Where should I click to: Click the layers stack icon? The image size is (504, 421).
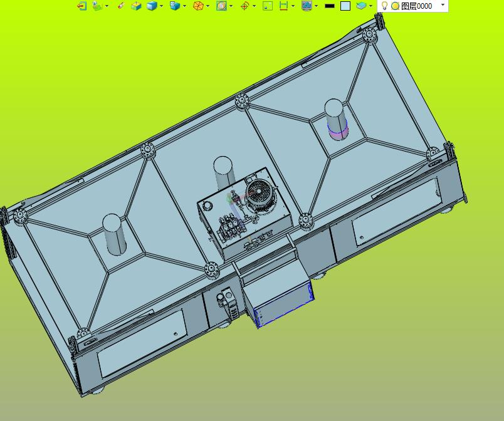pyautogui.click(x=361, y=6)
